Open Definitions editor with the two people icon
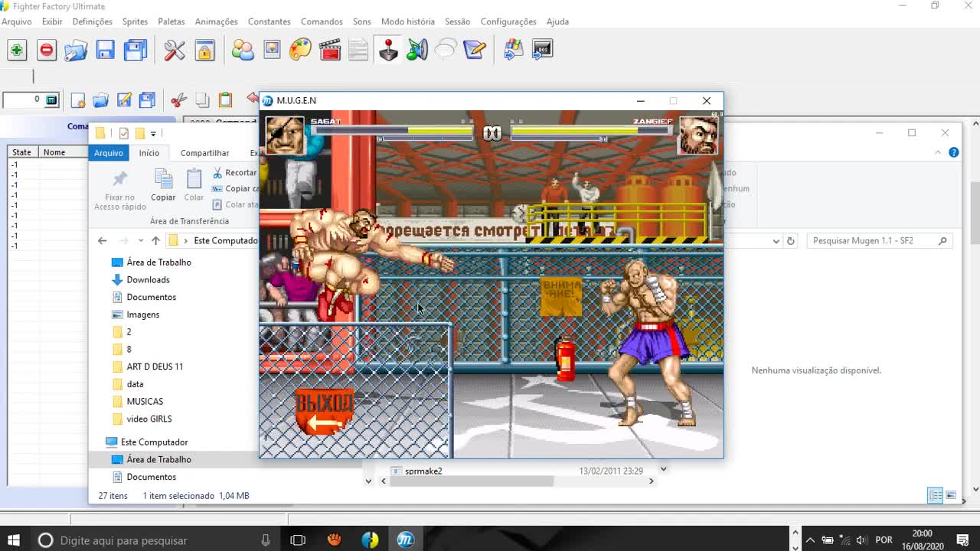 [x=243, y=51]
